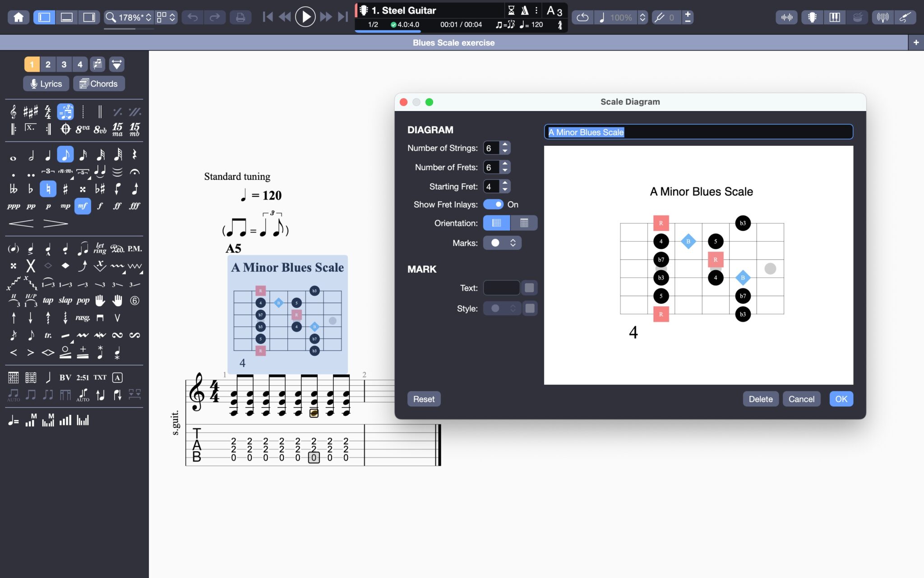Enable loop playback
Image resolution: width=924 pixels, height=578 pixels.
pos(582,17)
